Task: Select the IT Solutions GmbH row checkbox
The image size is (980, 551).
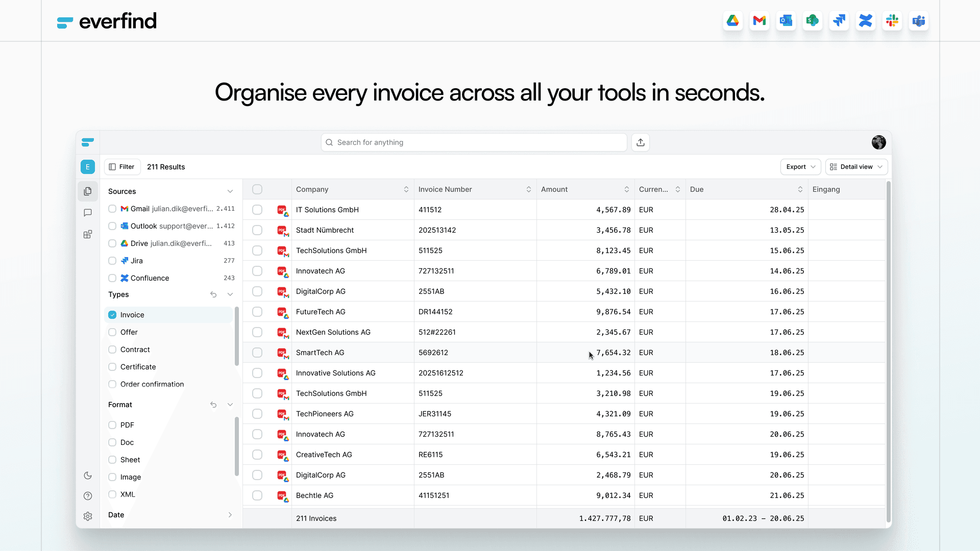Action: [257, 210]
